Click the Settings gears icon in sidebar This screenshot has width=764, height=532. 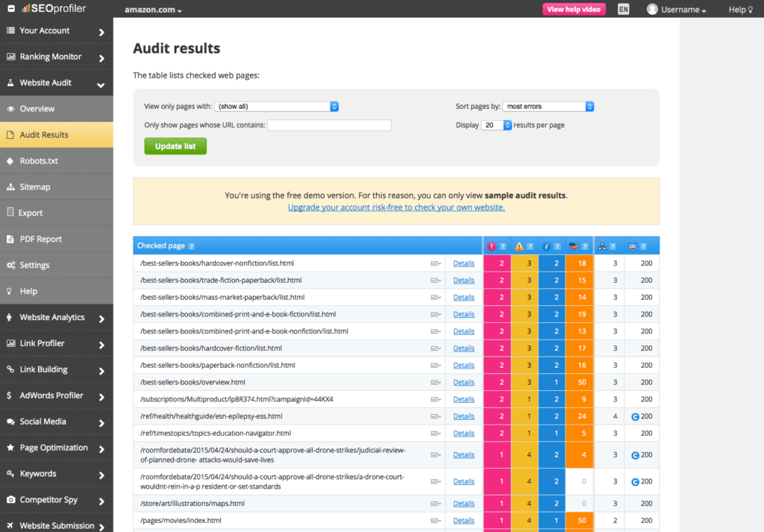tap(10, 265)
